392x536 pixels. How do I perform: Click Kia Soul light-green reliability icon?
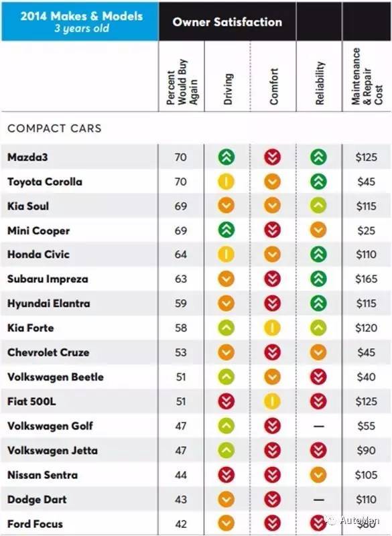pyautogui.click(x=318, y=206)
